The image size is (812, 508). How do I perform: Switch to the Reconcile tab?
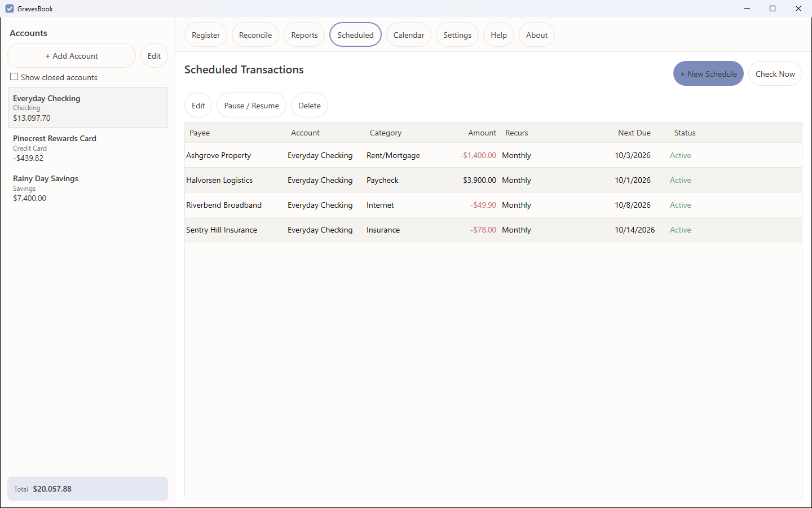point(255,35)
